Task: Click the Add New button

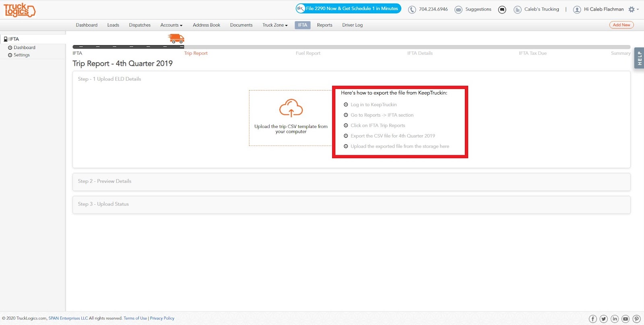Action: (621, 25)
